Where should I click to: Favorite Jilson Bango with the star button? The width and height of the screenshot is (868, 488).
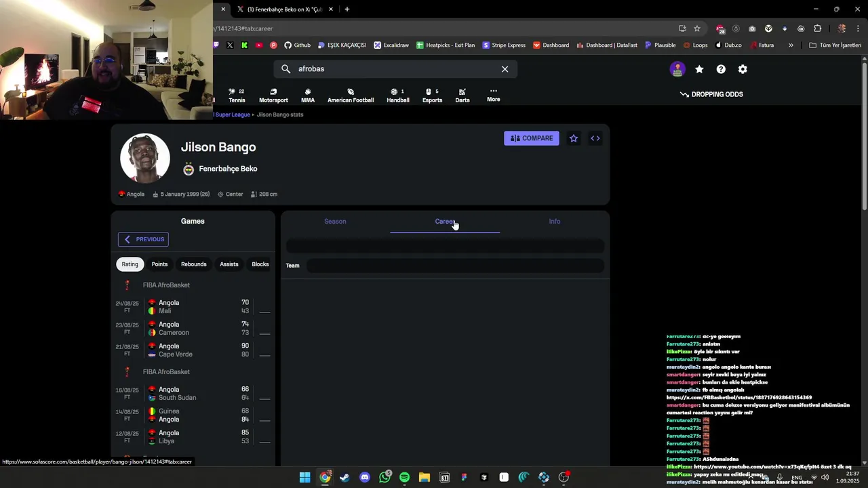coord(574,138)
